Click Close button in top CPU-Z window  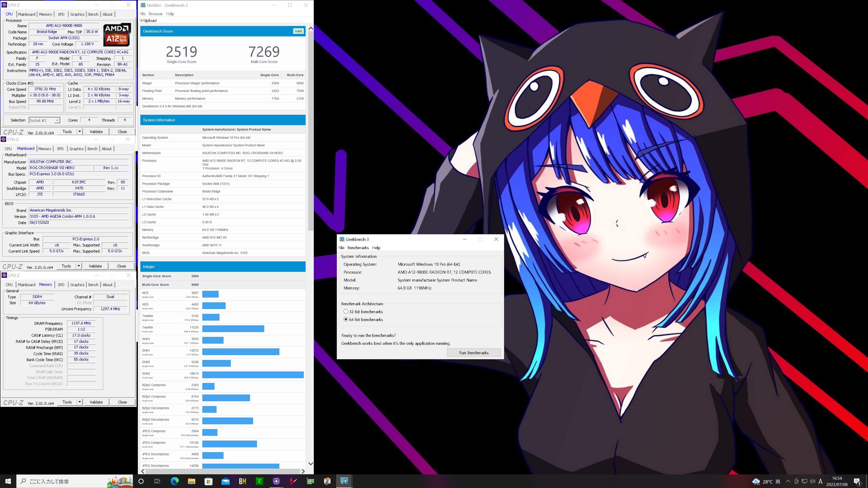(x=122, y=132)
